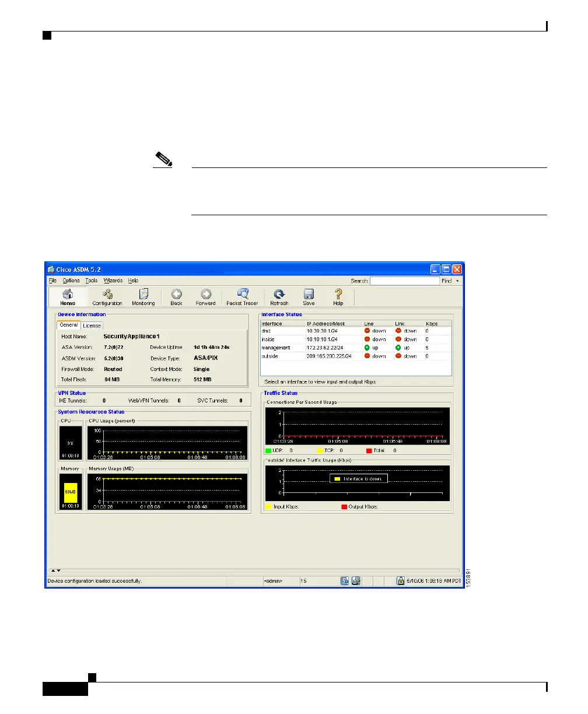Select the outside interface row
588x714 pixels.
tap(356, 356)
